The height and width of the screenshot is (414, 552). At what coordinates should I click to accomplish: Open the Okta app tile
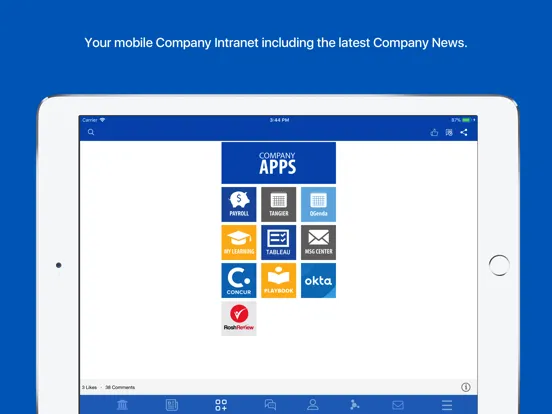click(x=318, y=280)
